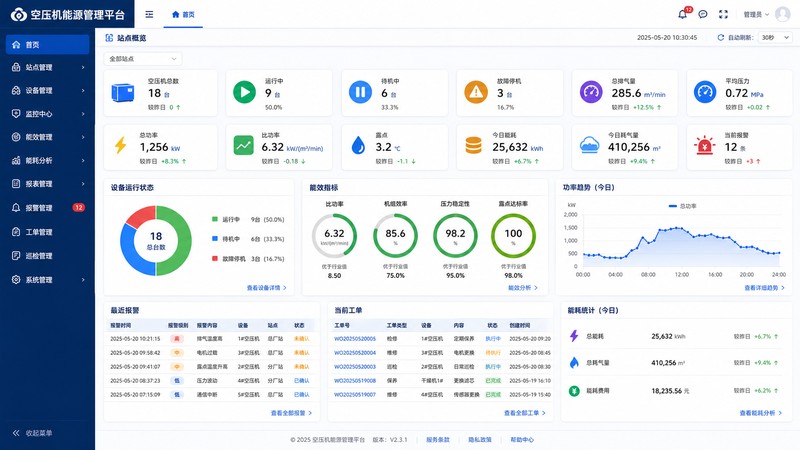Open 查看设备详情 link
Viewport: 800px width, 450px height.
click(266, 288)
